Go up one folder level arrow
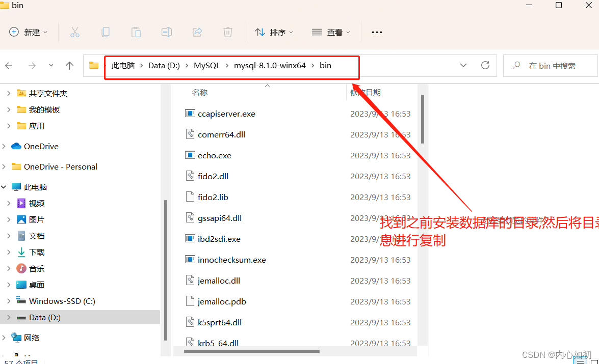 click(x=69, y=66)
